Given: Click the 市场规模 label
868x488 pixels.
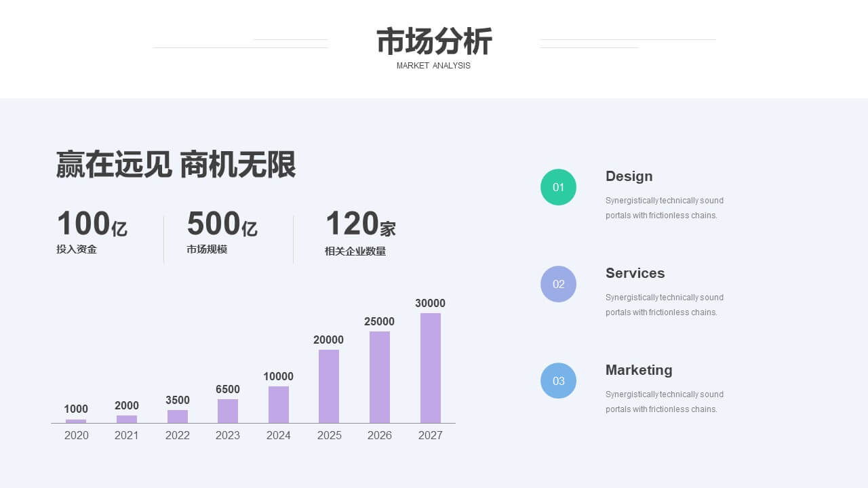Looking at the screenshot, I should [207, 249].
